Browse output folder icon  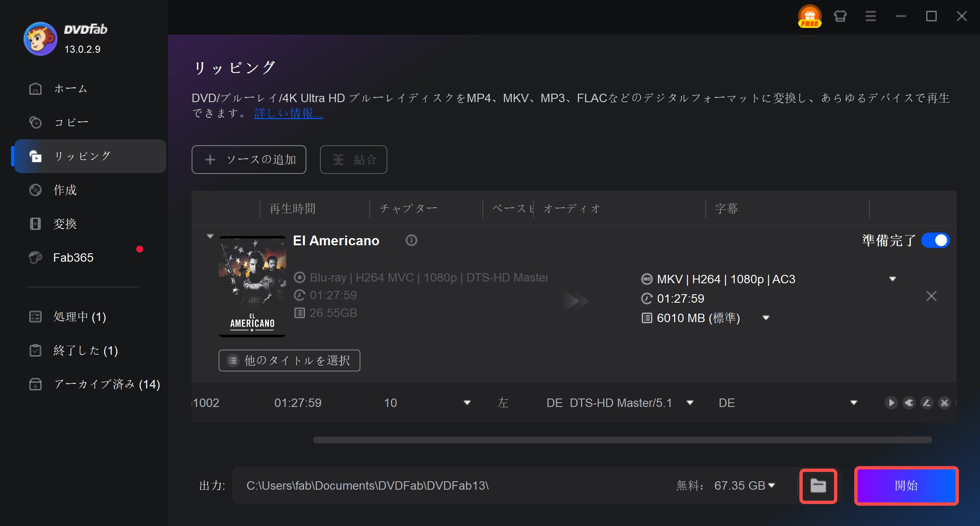[818, 486]
